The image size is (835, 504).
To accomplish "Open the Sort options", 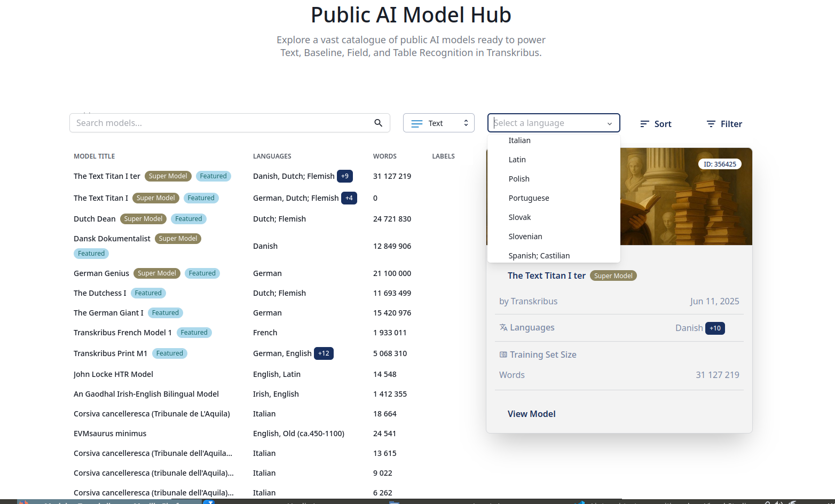I will [x=656, y=124].
